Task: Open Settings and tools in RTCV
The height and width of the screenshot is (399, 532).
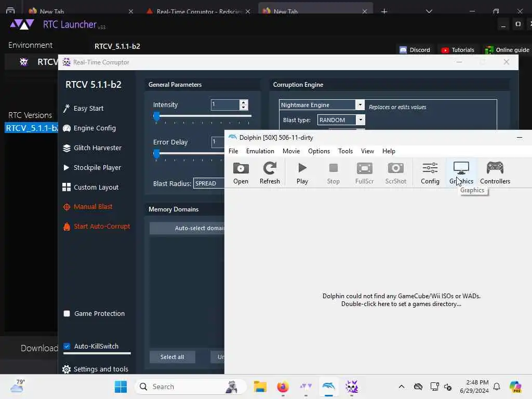Action: point(96,369)
